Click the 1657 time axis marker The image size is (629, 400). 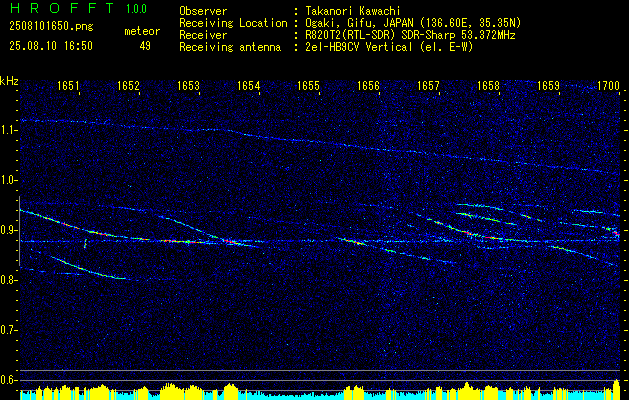pyautogui.click(x=428, y=85)
